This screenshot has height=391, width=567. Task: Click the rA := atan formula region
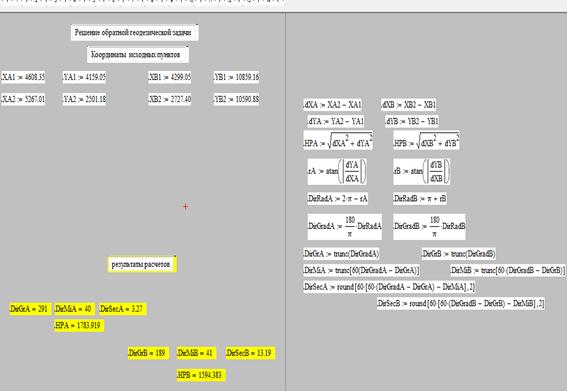(x=337, y=171)
